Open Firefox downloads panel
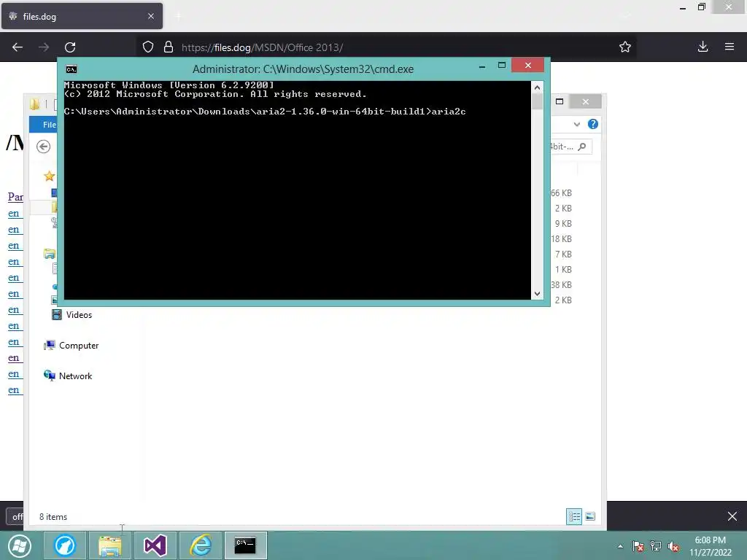Viewport: 747px width, 560px height. (x=703, y=47)
